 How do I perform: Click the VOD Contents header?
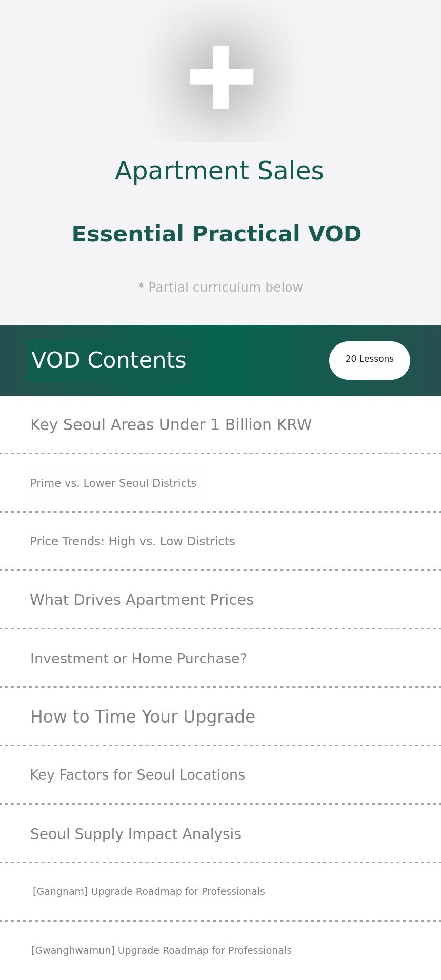point(108,360)
